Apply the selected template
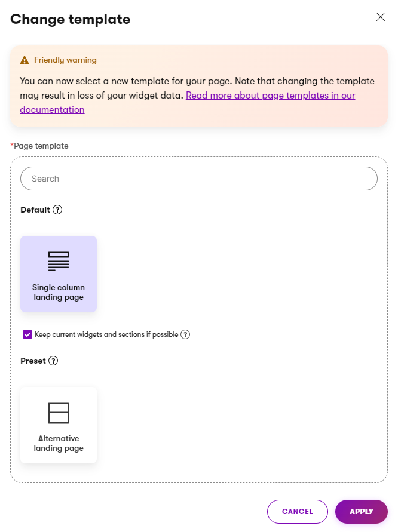Viewport: 398px width, 532px height. pyautogui.click(x=361, y=512)
